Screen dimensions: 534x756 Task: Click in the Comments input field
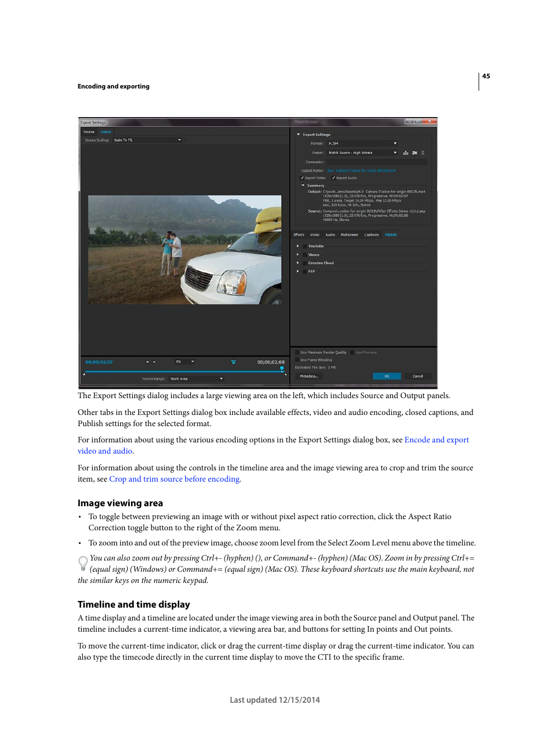377,162
